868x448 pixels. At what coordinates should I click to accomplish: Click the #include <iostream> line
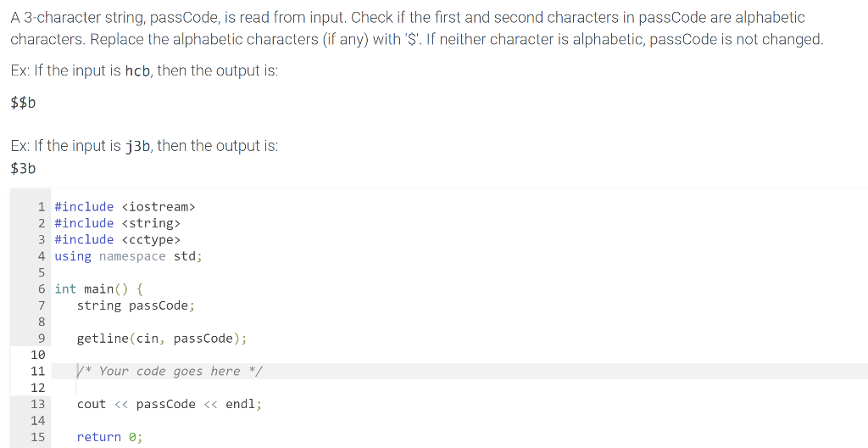125,207
